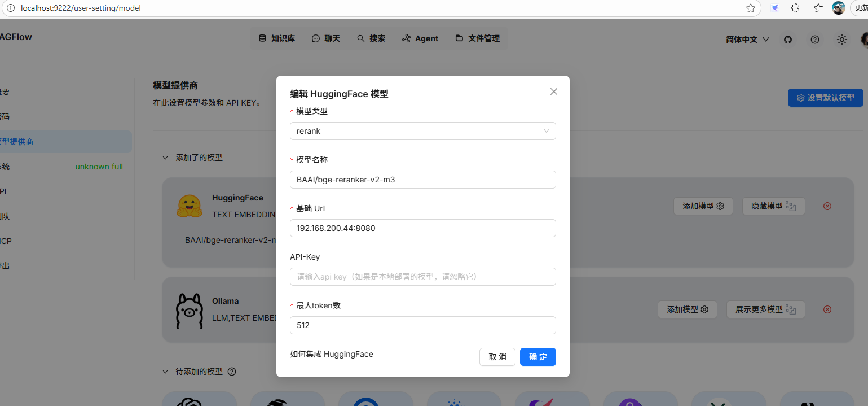This screenshot has width=868, height=406.
Task: Open the 文件管理 tab
Action: coord(478,38)
